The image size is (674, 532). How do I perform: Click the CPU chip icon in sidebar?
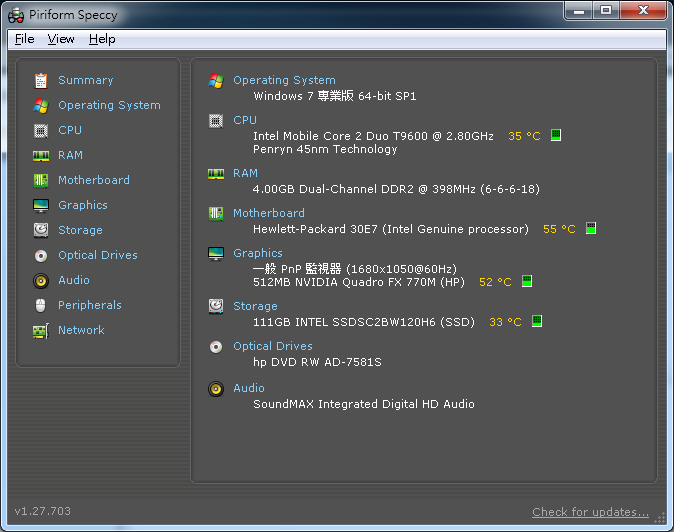coord(41,130)
